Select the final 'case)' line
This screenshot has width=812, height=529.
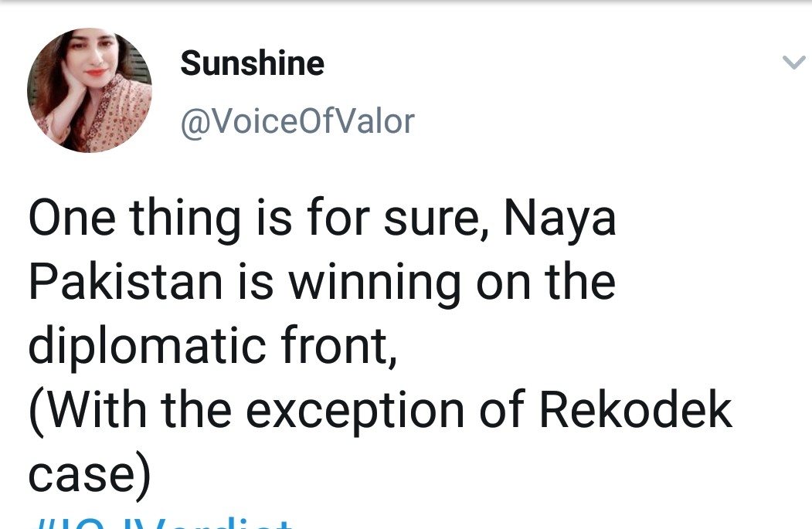(x=90, y=475)
